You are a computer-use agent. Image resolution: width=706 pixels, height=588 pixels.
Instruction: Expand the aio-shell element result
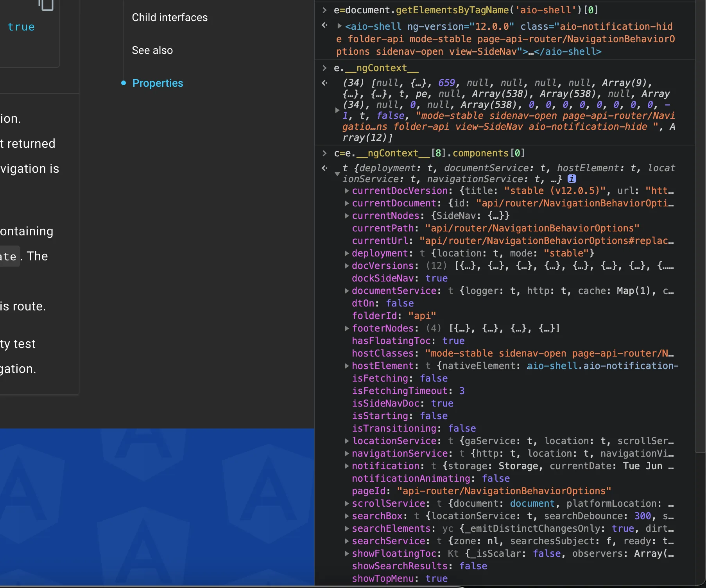pyautogui.click(x=339, y=26)
